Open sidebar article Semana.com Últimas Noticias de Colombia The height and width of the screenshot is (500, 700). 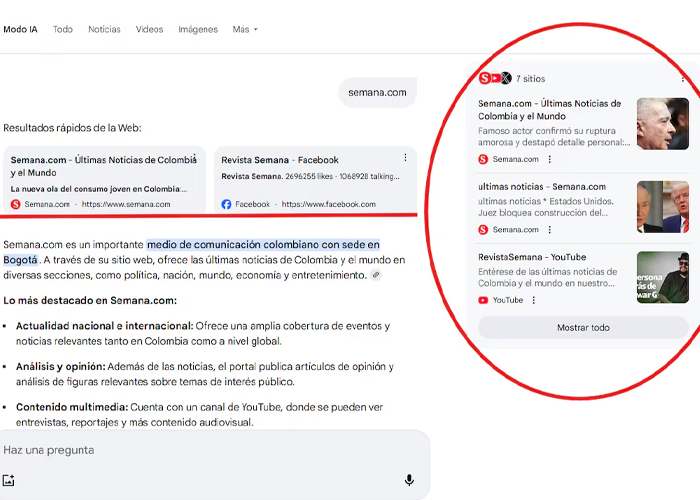(550, 110)
